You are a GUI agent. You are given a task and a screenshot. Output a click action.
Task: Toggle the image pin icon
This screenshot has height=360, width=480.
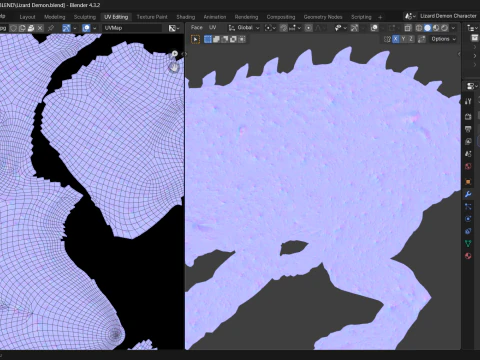(51, 28)
